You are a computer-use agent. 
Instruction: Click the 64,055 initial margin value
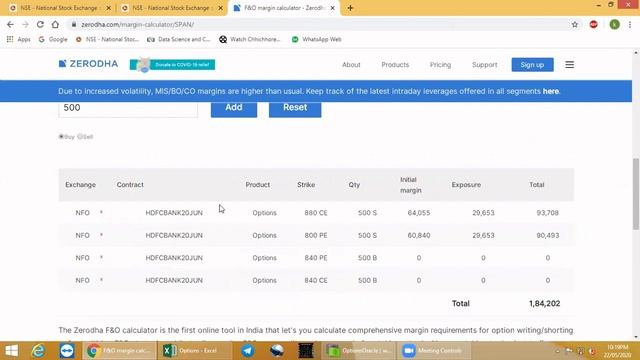419,213
